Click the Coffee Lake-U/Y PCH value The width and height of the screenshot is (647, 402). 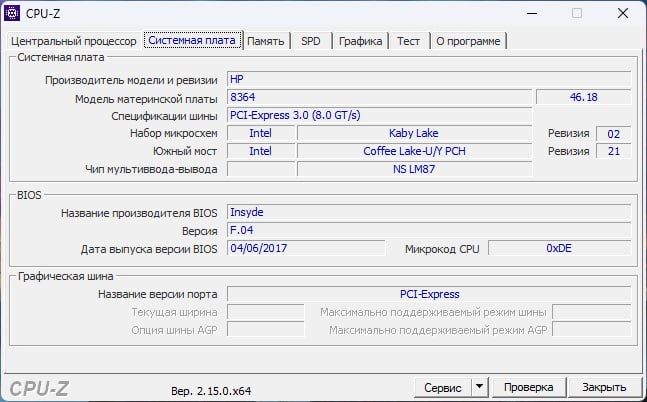coord(414,151)
